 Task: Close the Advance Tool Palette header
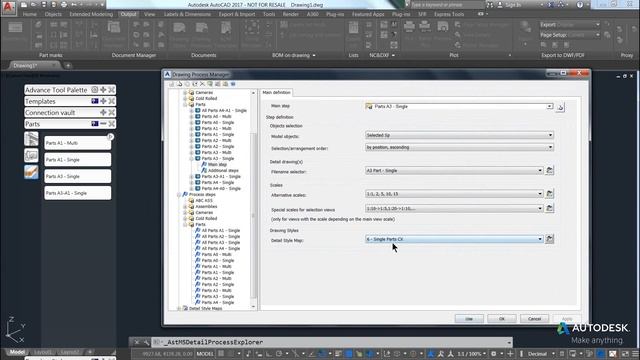tap(111, 90)
